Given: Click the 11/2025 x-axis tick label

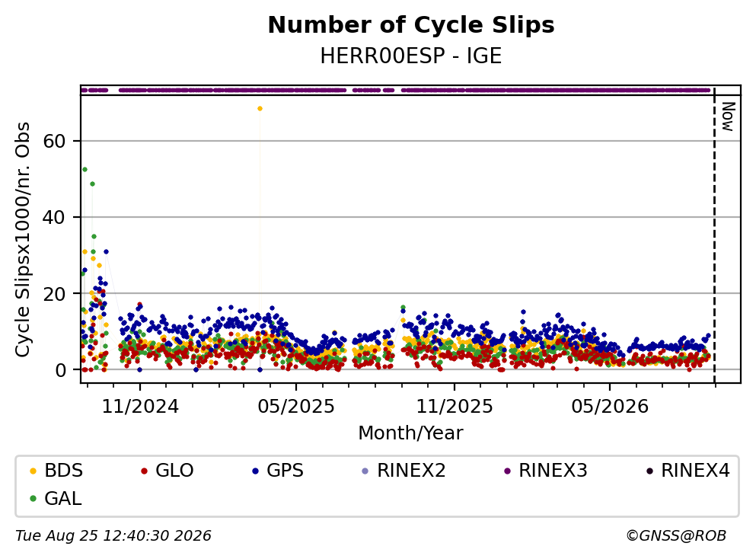Looking at the screenshot, I should click(455, 407).
